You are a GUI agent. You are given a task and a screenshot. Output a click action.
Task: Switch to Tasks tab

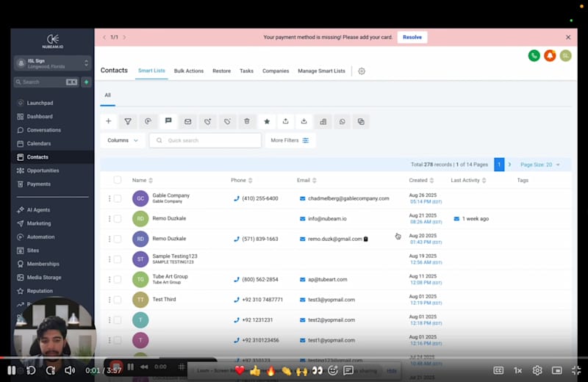tap(246, 71)
